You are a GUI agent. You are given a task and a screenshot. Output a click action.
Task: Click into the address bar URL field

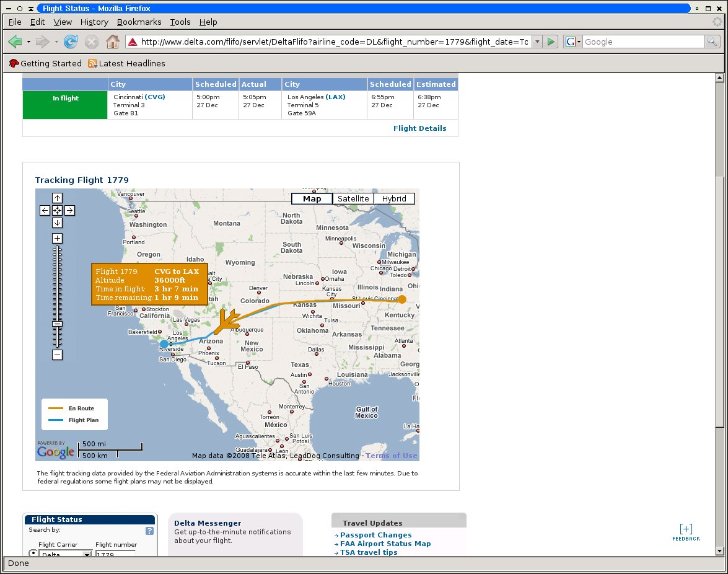pos(335,42)
